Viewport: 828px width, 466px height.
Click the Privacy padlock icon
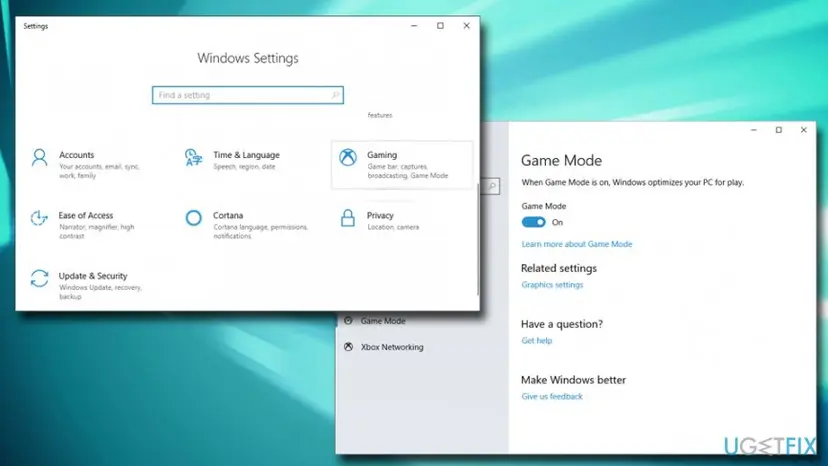point(347,218)
